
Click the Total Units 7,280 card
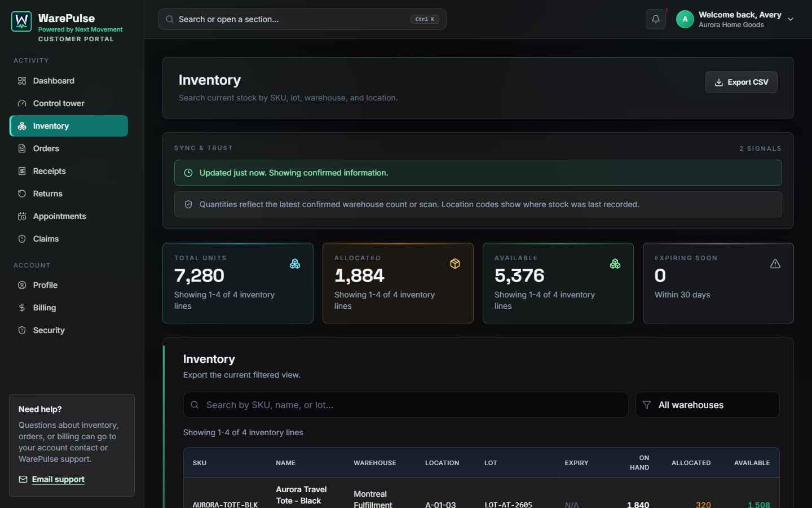238,283
